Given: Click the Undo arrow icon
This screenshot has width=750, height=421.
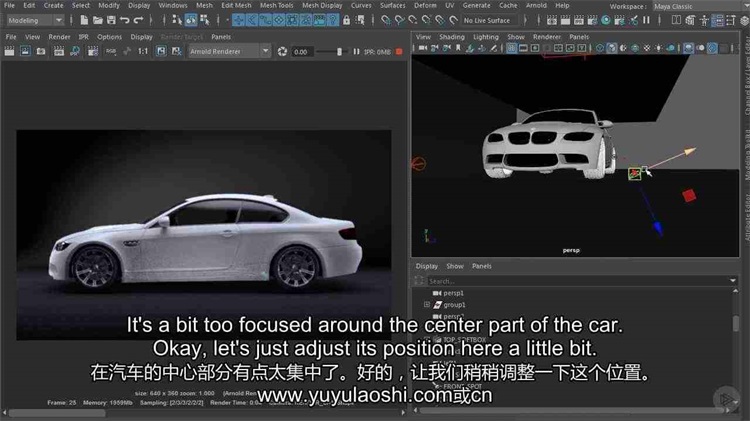Looking at the screenshot, I should [x=125, y=20].
